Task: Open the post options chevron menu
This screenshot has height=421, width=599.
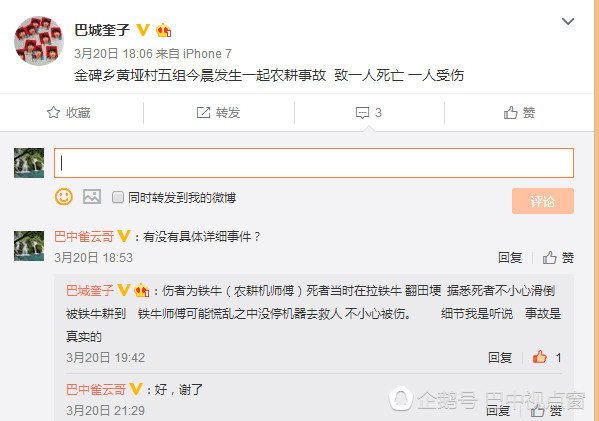Action: (x=568, y=21)
